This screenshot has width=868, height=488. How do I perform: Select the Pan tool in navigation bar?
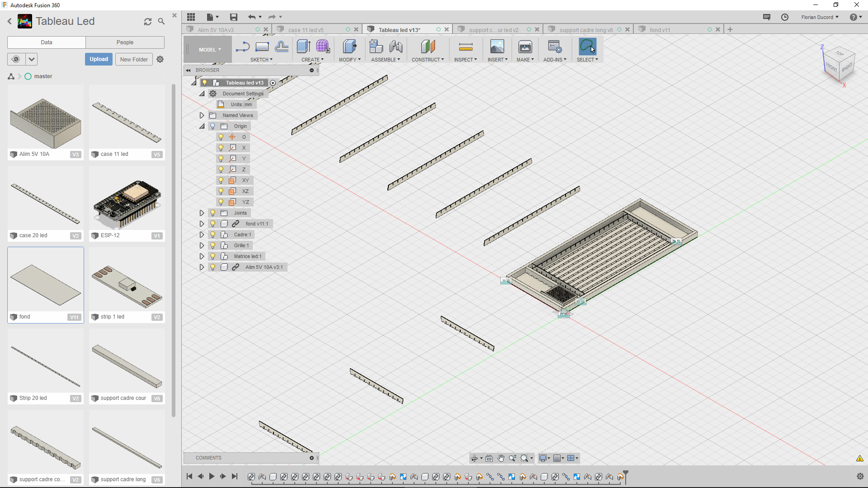501,458
